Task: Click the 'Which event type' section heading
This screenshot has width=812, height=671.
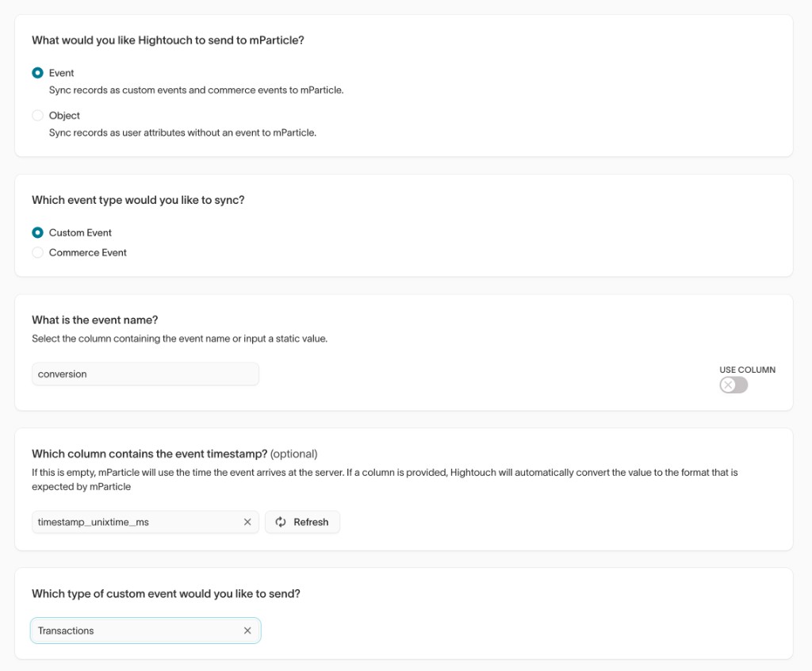Action: tap(138, 201)
